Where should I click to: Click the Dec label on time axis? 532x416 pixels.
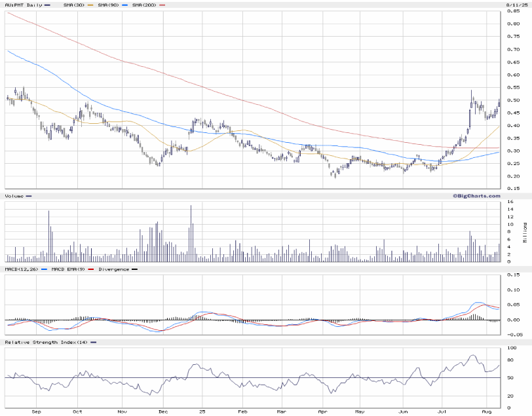pyautogui.click(x=163, y=413)
